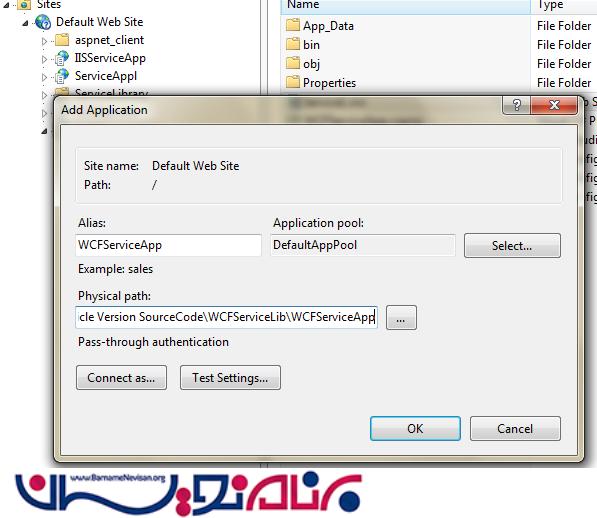This screenshot has height=518, width=597.
Task: Select the ServiceAppl application icon
Action: tap(62, 76)
